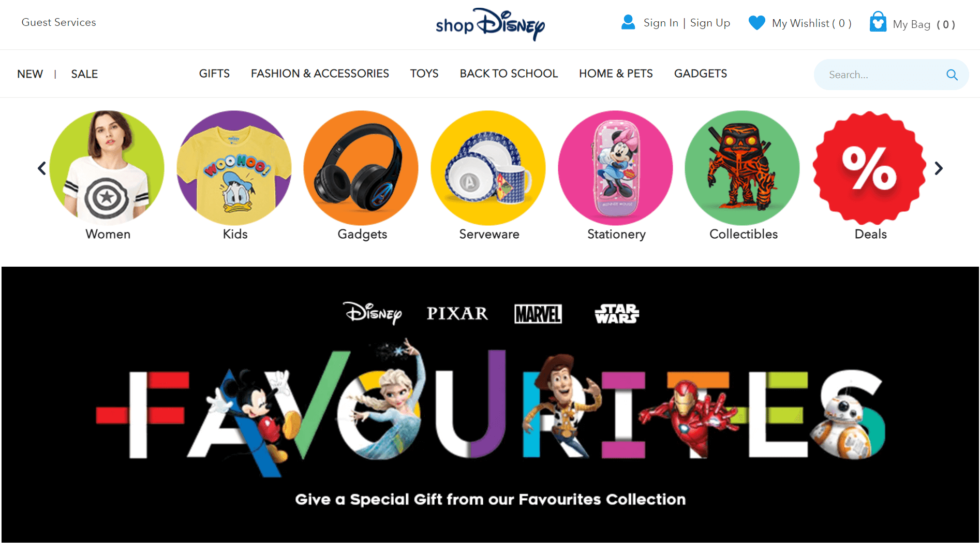Click the shopDisney logo
Screen dimensions: 980x552
tap(490, 24)
